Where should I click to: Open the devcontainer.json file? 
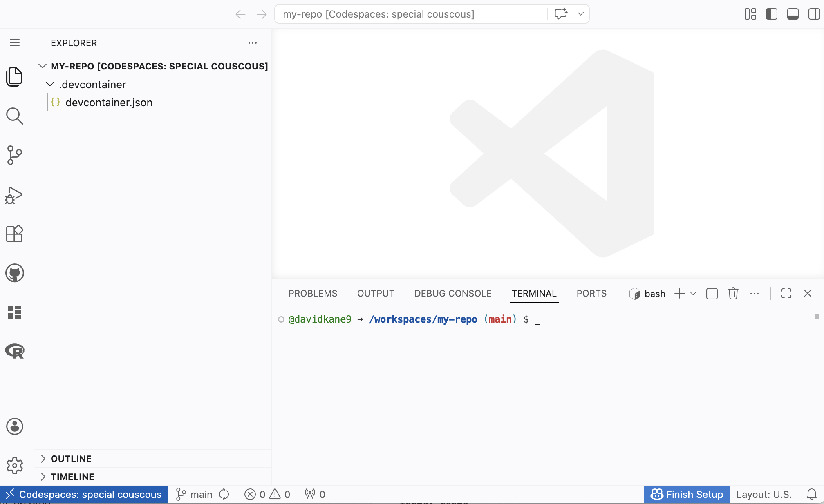(x=109, y=103)
